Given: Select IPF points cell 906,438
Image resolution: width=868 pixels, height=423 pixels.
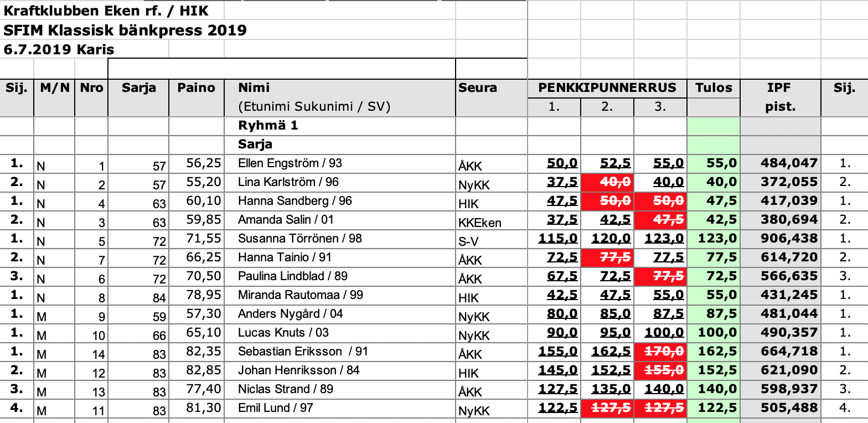Looking at the screenshot, I should 781,239.
